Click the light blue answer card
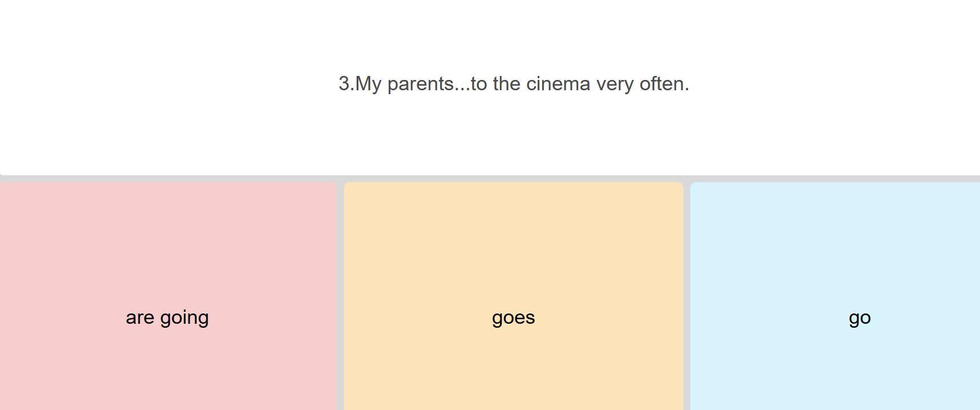The image size is (980, 410). pyautogui.click(x=835, y=296)
